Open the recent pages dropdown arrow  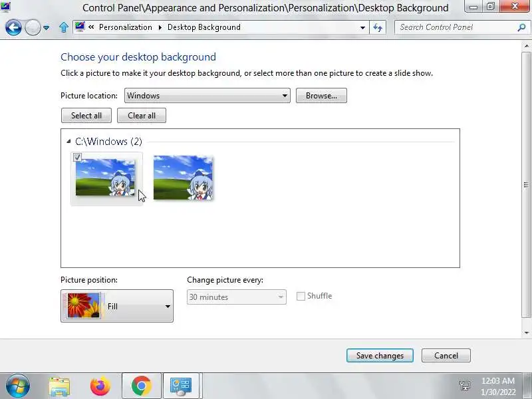46,27
